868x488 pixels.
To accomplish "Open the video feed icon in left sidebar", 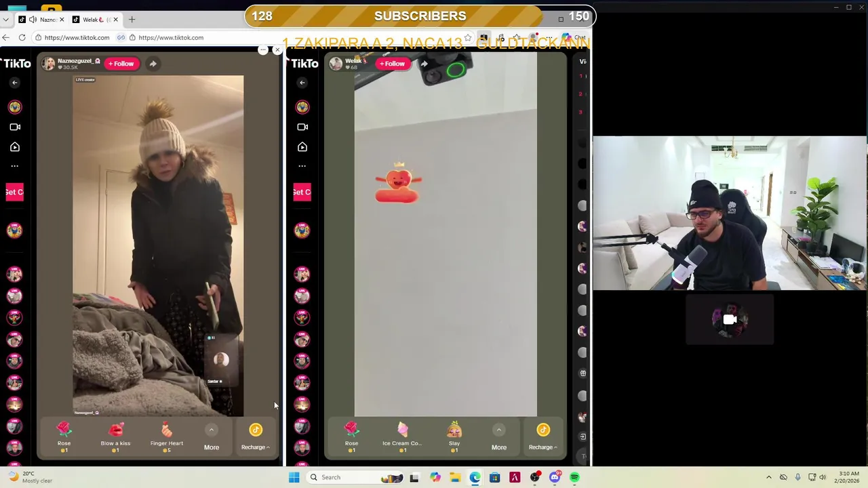I will tap(15, 147).
